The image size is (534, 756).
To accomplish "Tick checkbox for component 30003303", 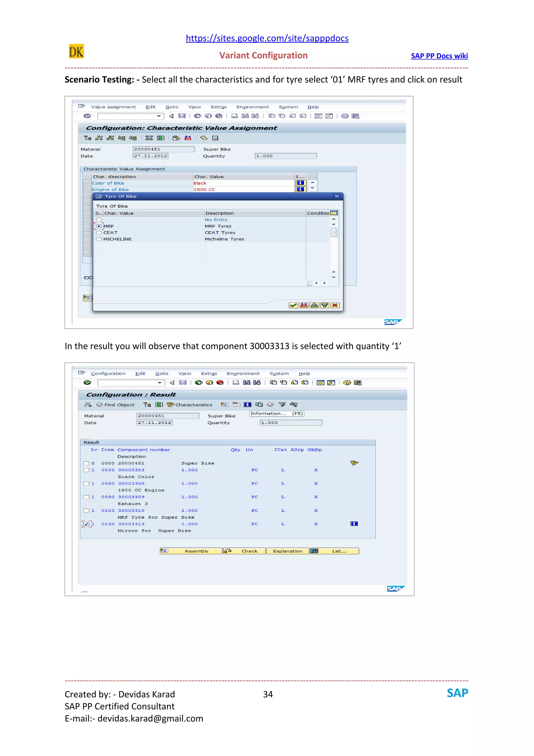I will [x=86, y=470].
